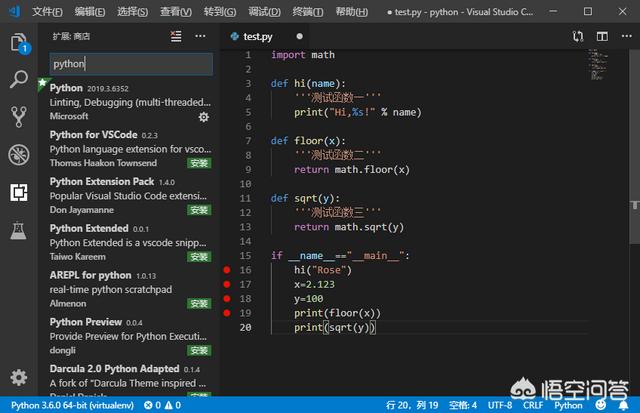The height and width of the screenshot is (413, 640).
Task: Open the notifications bell in status bar
Action: coord(623,405)
